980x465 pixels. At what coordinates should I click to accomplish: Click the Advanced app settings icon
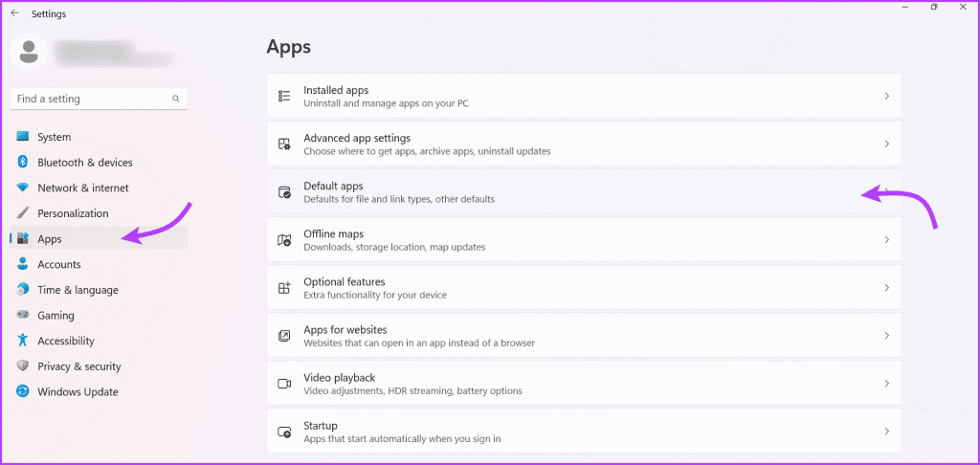click(x=283, y=144)
